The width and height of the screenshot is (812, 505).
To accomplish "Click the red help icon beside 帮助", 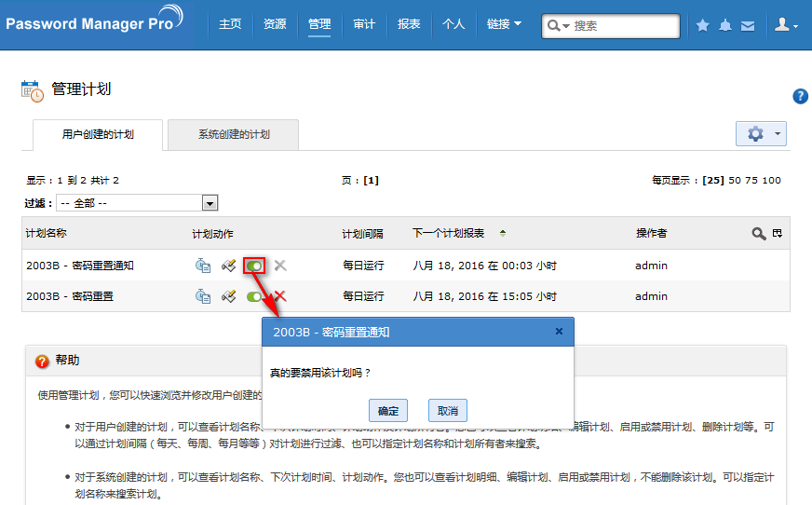I will click(x=42, y=361).
